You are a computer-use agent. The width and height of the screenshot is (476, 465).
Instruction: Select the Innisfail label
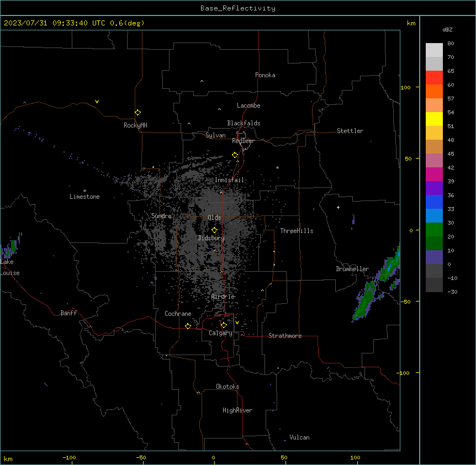tap(229, 180)
